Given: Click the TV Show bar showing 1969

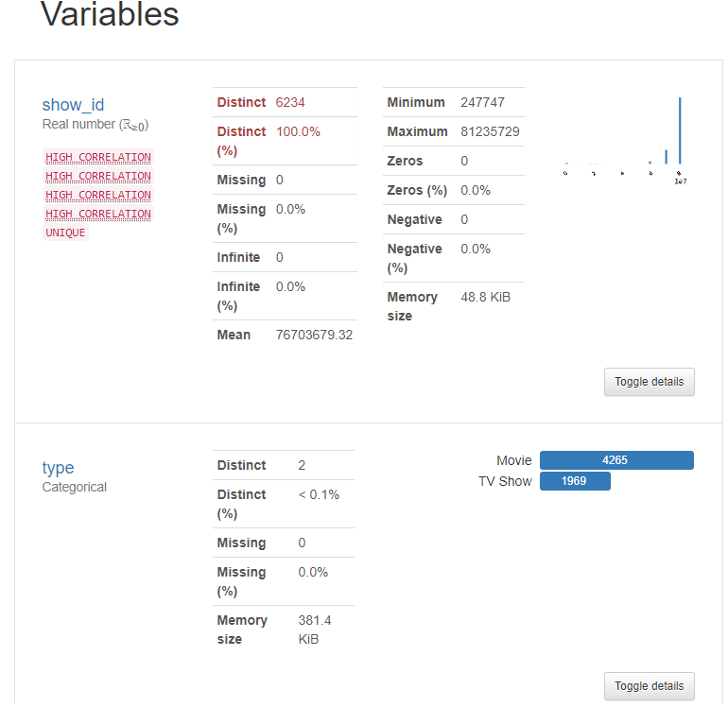Looking at the screenshot, I should [575, 481].
